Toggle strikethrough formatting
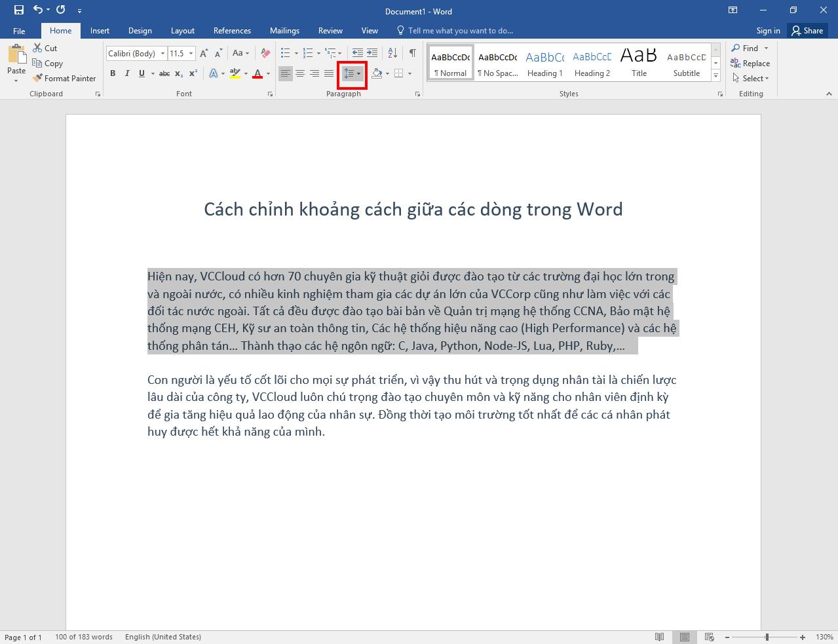Image resolution: width=838 pixels, height=644 pixels. [x=164, y=73]
